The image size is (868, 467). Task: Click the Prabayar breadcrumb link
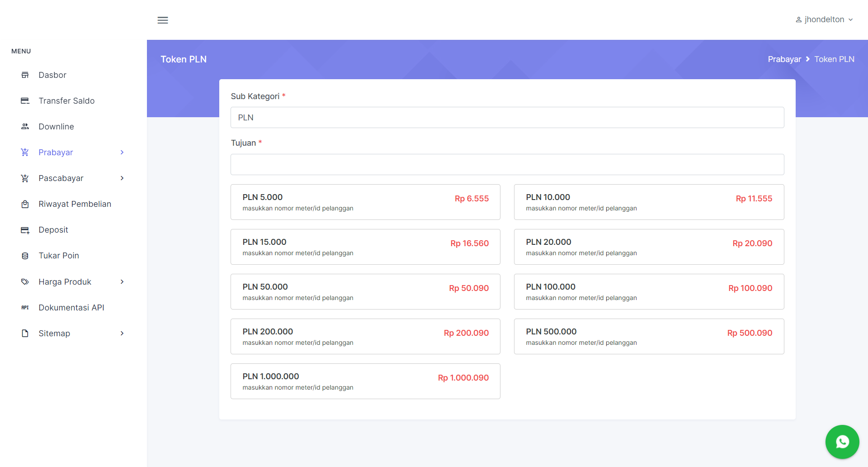click(x=784, y=59)
